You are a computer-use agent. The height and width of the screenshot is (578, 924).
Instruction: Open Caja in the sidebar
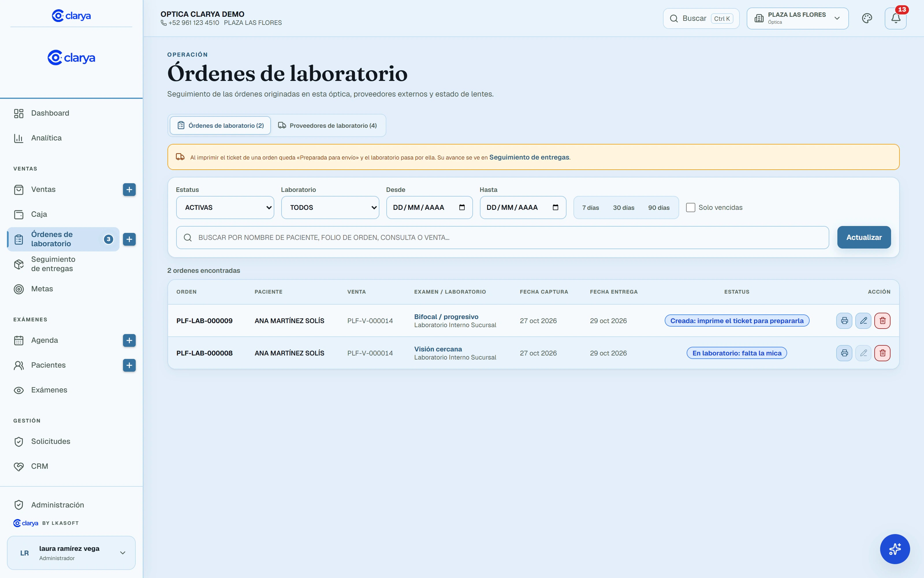pos(71,214)
